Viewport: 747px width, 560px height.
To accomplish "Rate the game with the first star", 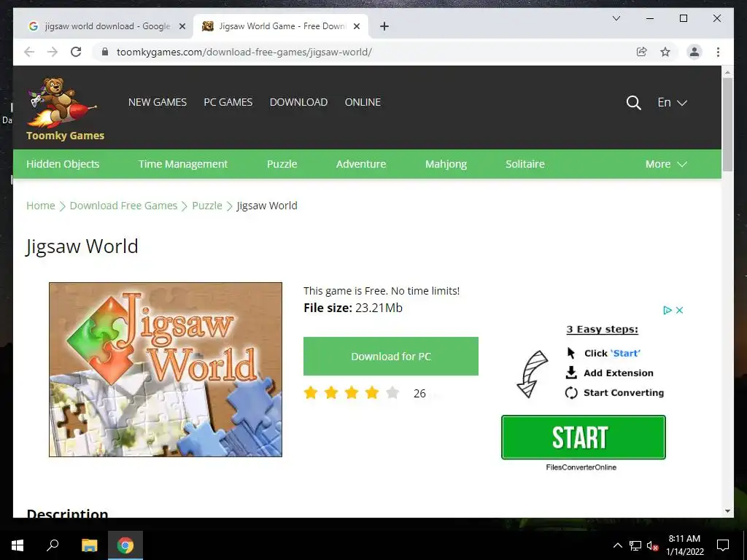I will [x=311, y=393].
